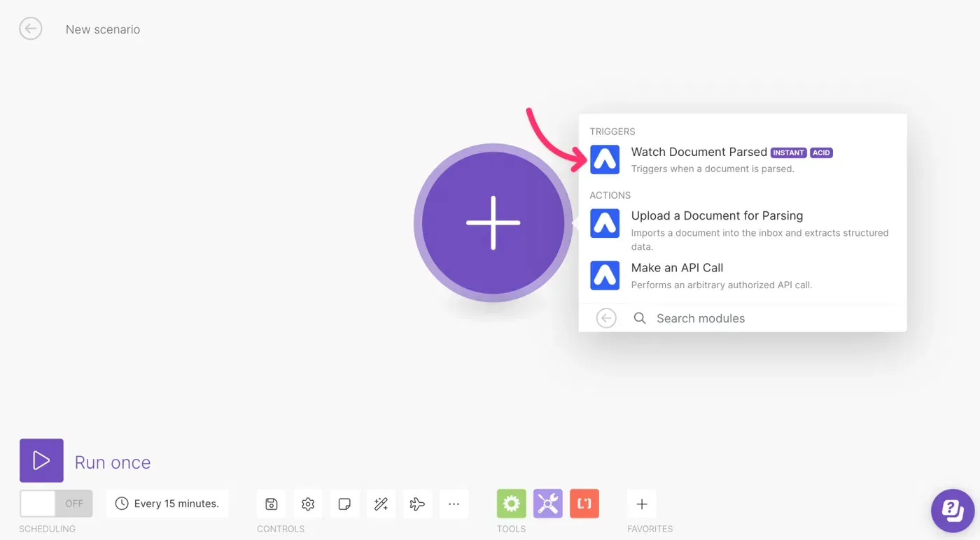
Task: Click the large purple add module circle
Action: [x=493, y=223]
